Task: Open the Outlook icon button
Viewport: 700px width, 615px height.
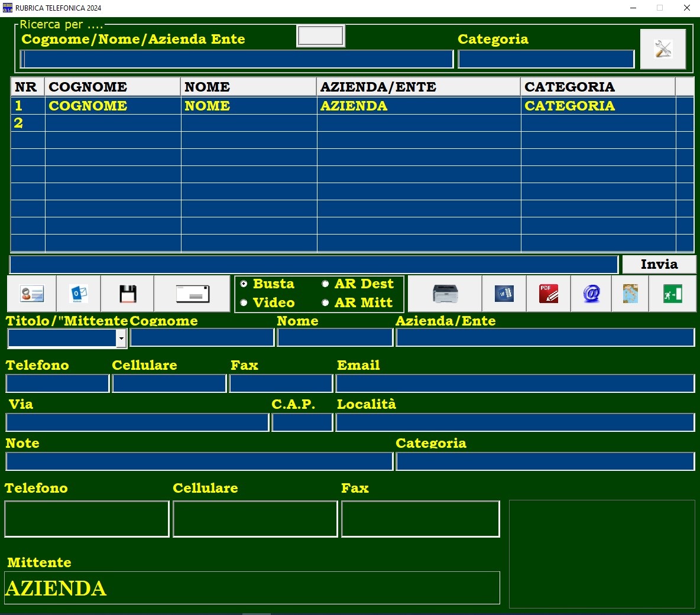Action: tap(79, 294)
